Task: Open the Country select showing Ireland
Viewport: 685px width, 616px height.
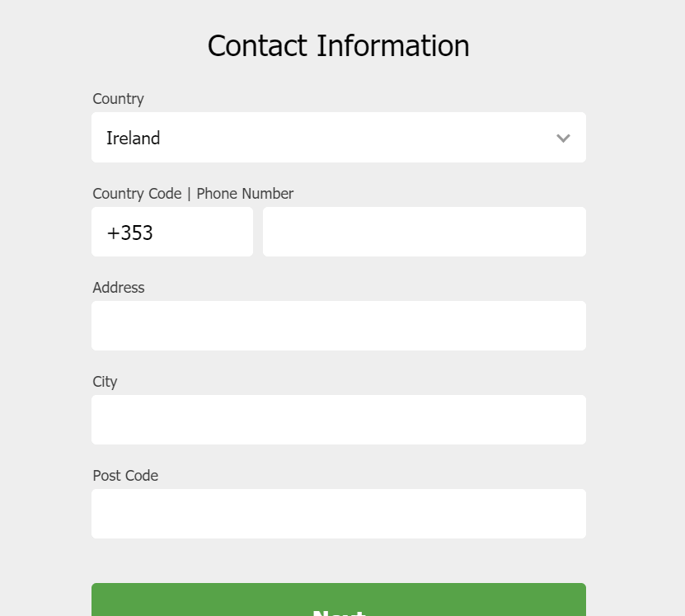Action: pyautogui.click(x=339, y=137)
